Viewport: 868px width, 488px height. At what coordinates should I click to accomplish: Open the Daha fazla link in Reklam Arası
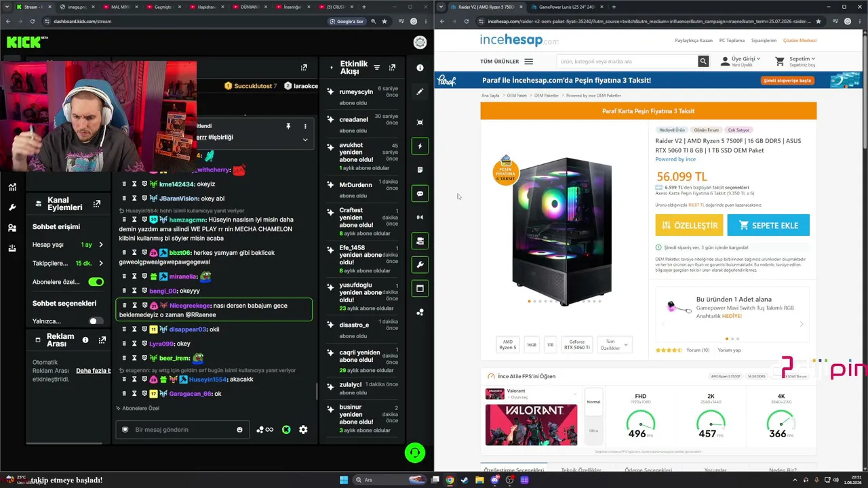click(93, 371)
